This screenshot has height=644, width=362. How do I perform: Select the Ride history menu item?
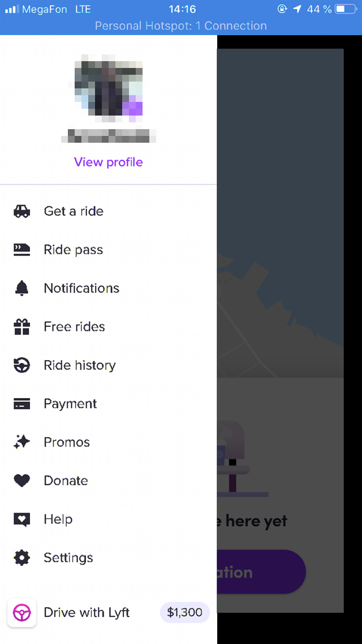click(x=108, y=365)
